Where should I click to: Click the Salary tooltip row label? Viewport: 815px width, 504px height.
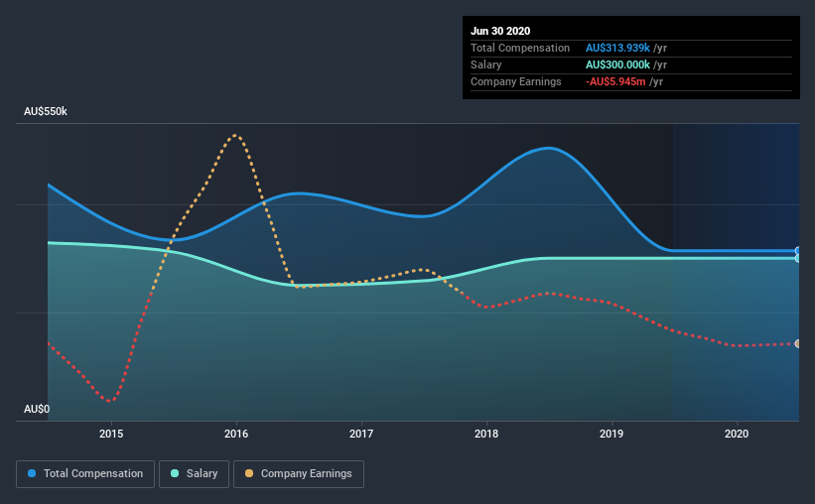[x=486, y=64]
